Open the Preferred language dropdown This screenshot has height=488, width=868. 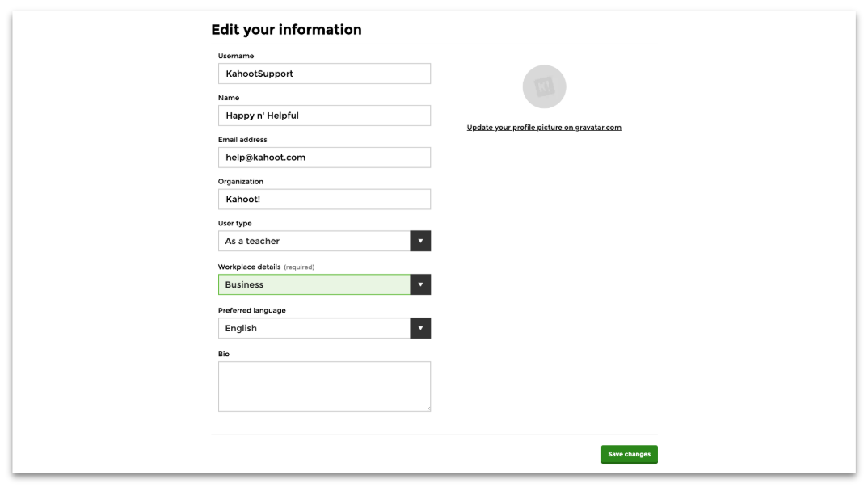pyautogui.click(x=324, y=328)
